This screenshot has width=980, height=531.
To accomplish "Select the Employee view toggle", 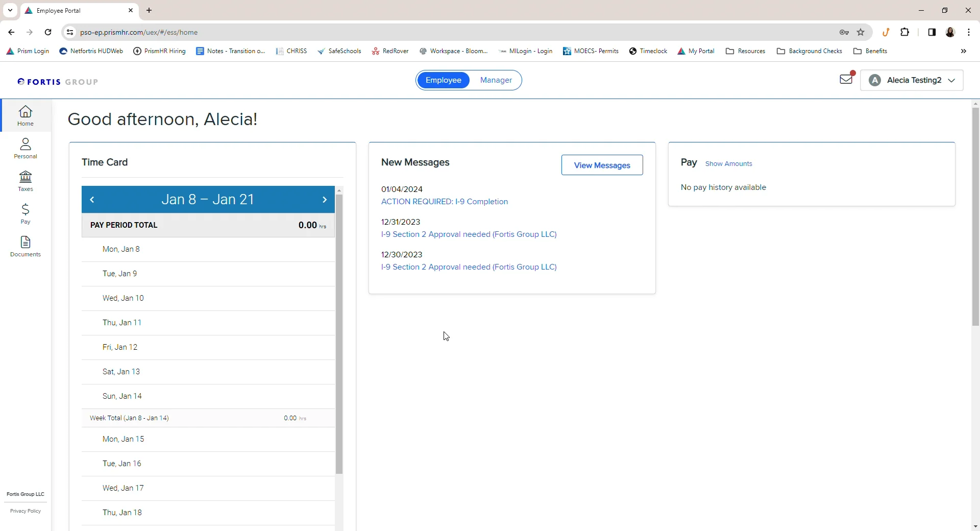I will (443, 80).
